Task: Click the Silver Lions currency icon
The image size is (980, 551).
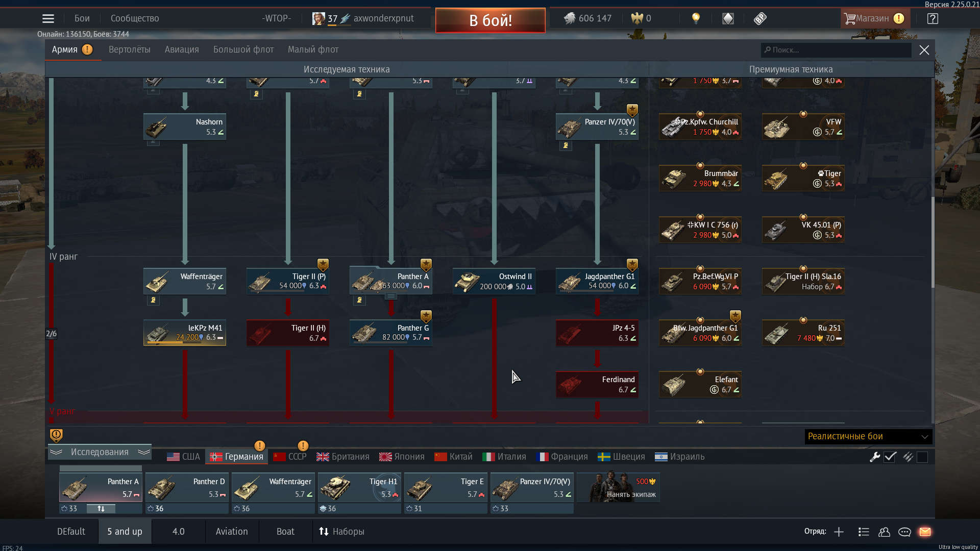Action: coord(569,19)
